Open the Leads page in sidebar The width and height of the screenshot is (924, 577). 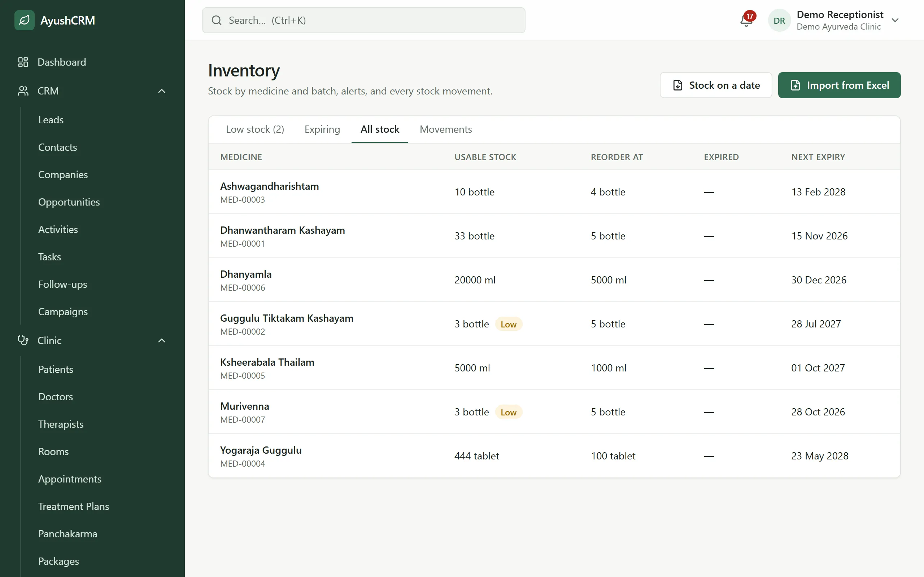click(x=51, y=120)
